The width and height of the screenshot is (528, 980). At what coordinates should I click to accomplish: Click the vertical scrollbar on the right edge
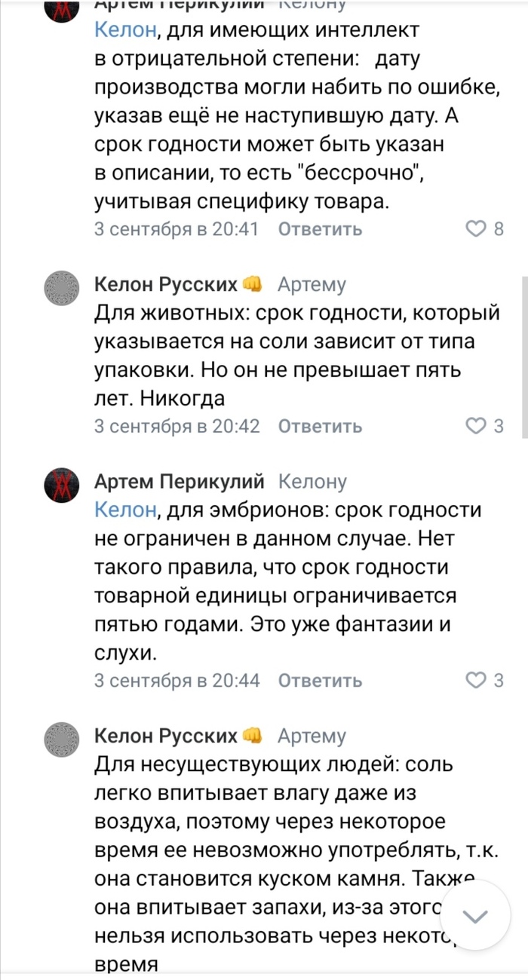[x=524, y=354]
